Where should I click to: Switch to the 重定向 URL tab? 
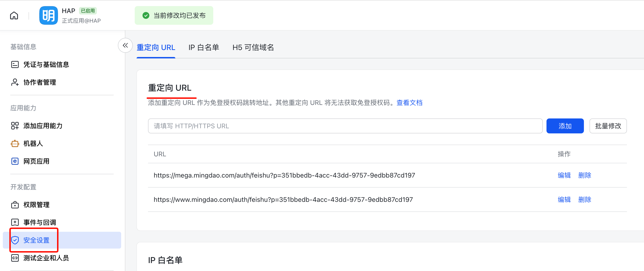[156, 47]
